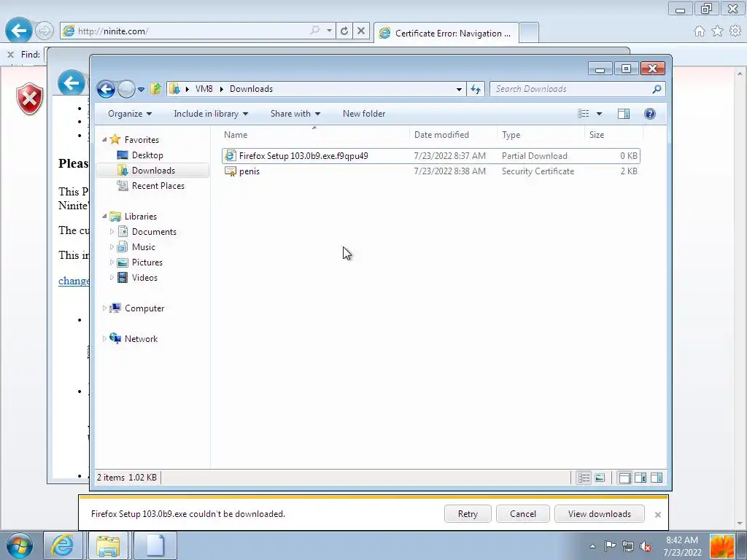Open the Windows Start menu
The width and height of the screenshot is (747, 560).
(19, 545)
